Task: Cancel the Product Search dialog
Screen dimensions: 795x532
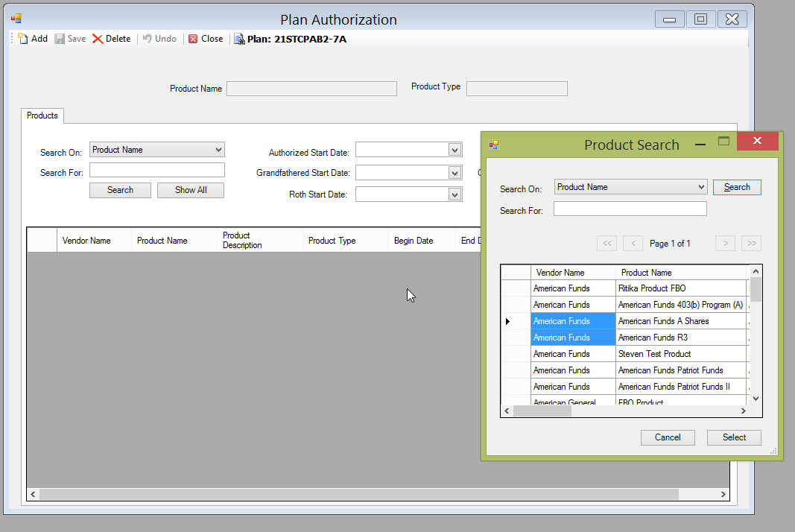Action: [x=668, y=437]
